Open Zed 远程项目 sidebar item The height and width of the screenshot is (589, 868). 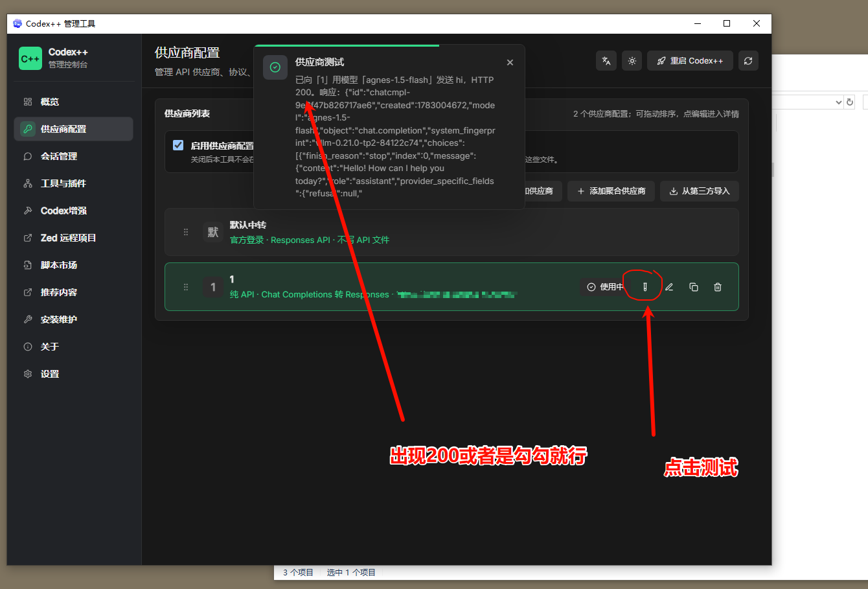point(74,238)
